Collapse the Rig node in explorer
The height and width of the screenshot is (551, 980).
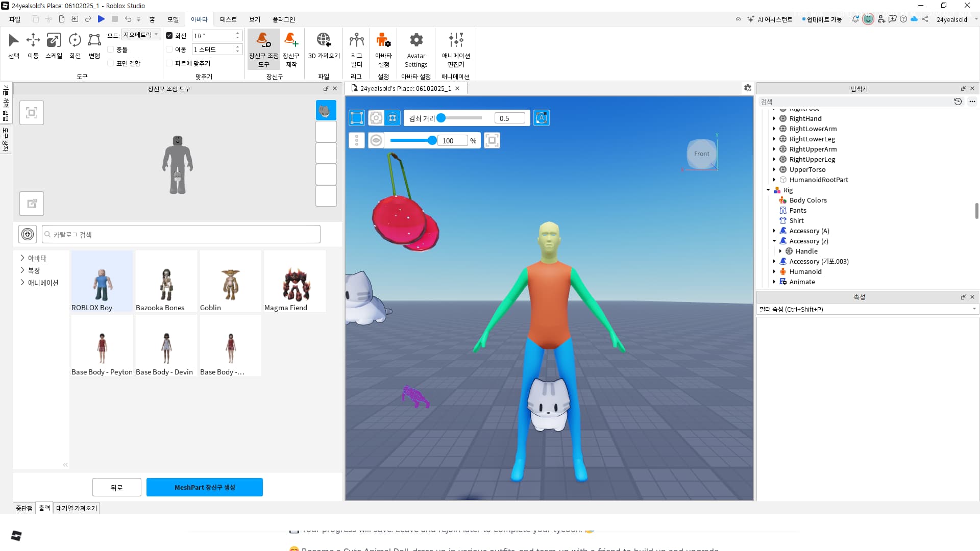[768, 190]
